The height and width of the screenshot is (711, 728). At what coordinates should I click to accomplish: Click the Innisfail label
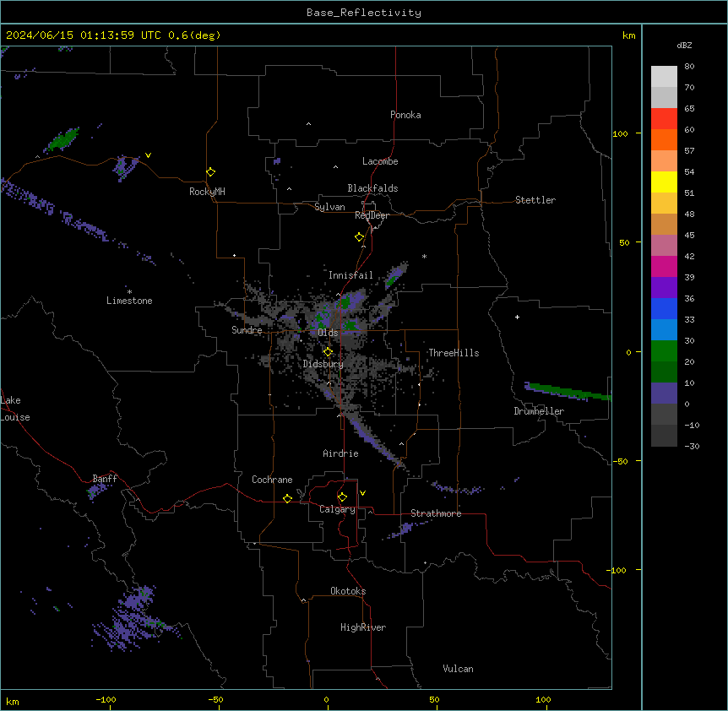(350, 275)
